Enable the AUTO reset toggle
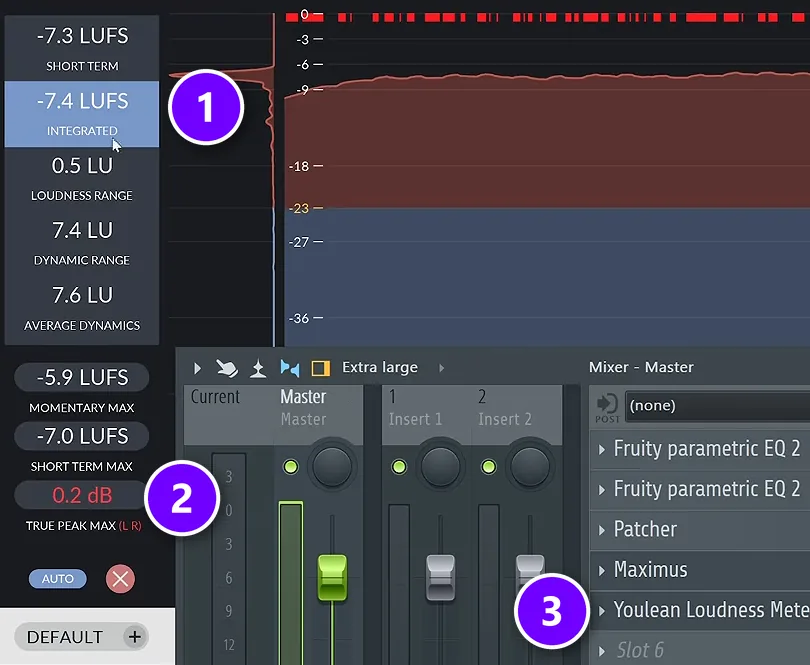 coord(57,579)
